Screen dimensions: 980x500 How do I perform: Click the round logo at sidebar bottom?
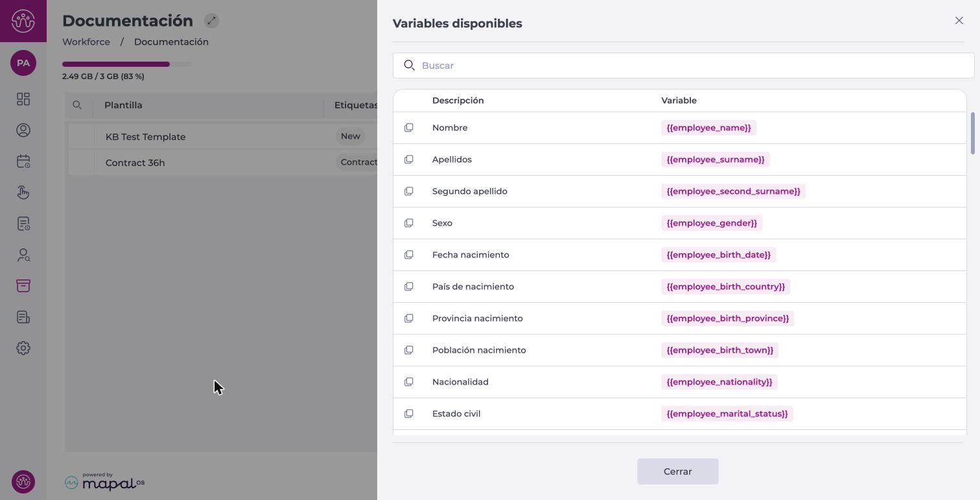click(23, 482)
